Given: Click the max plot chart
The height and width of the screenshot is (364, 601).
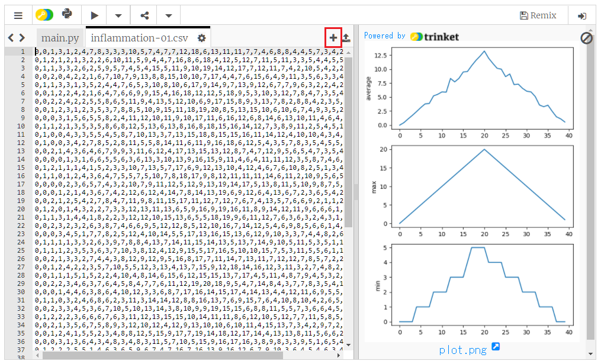Looking at the screenshot, I should click(x=482, y=186).
